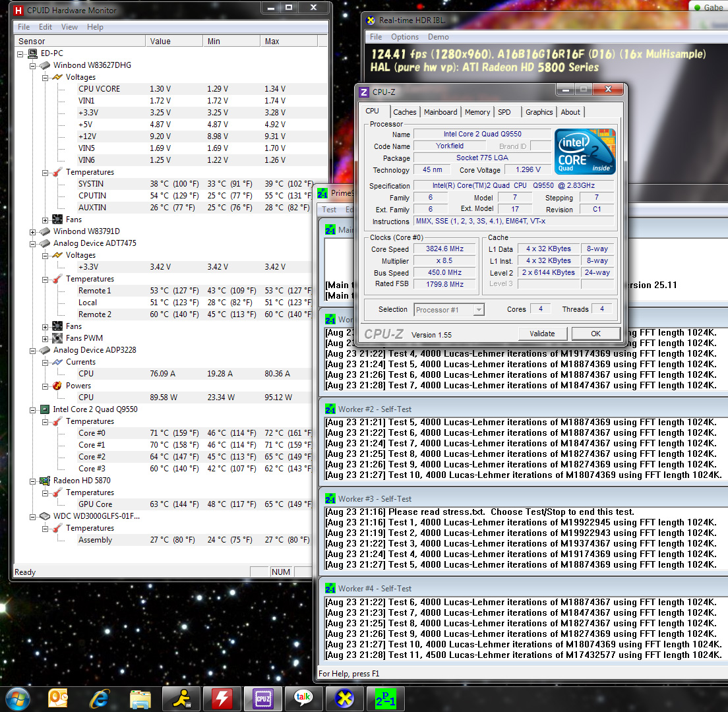
Task: Click the Max column header
Action: (x=289, y=42)
